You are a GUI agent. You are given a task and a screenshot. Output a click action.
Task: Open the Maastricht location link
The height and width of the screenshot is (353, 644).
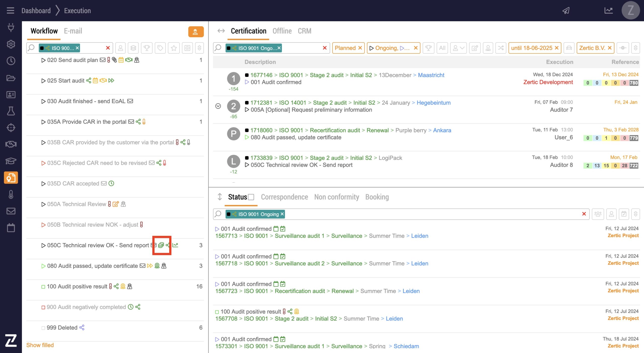(x=431, y=75)
